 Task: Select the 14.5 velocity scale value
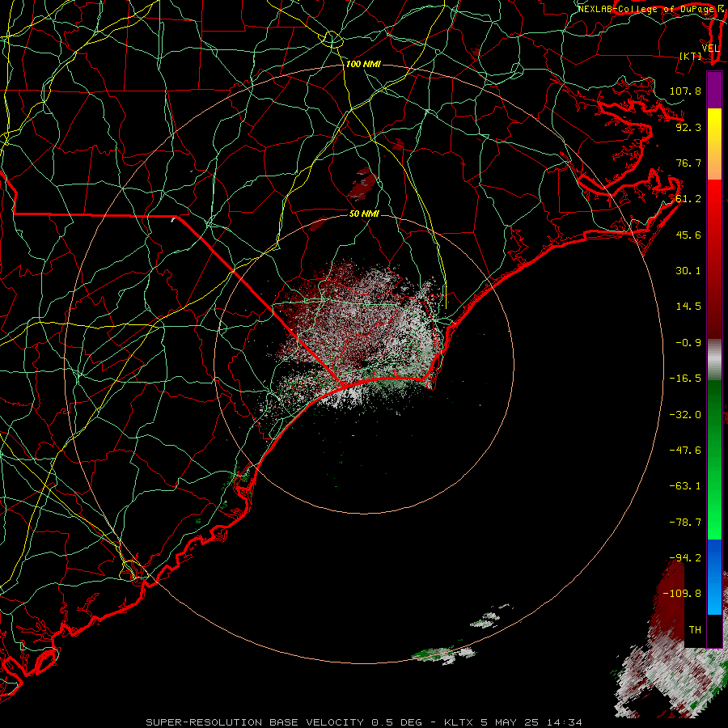pyautogui.click(x=688, y=307)
